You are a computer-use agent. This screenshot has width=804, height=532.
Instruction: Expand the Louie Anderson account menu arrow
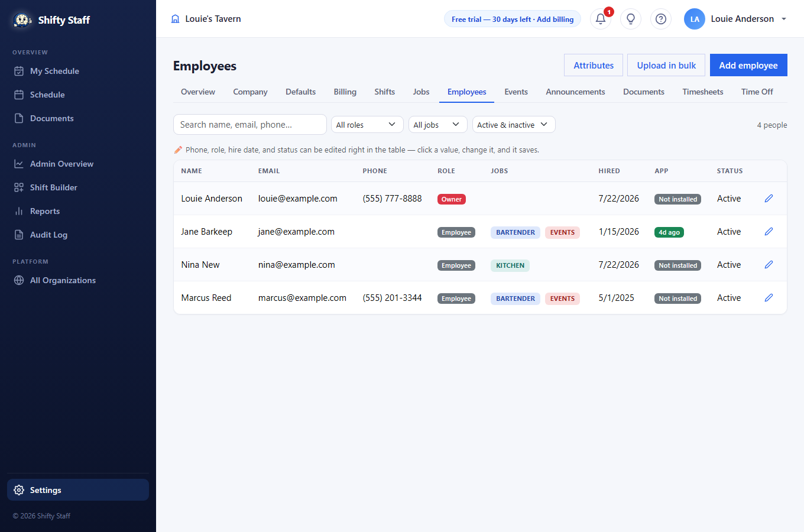(x=784, y=19)
